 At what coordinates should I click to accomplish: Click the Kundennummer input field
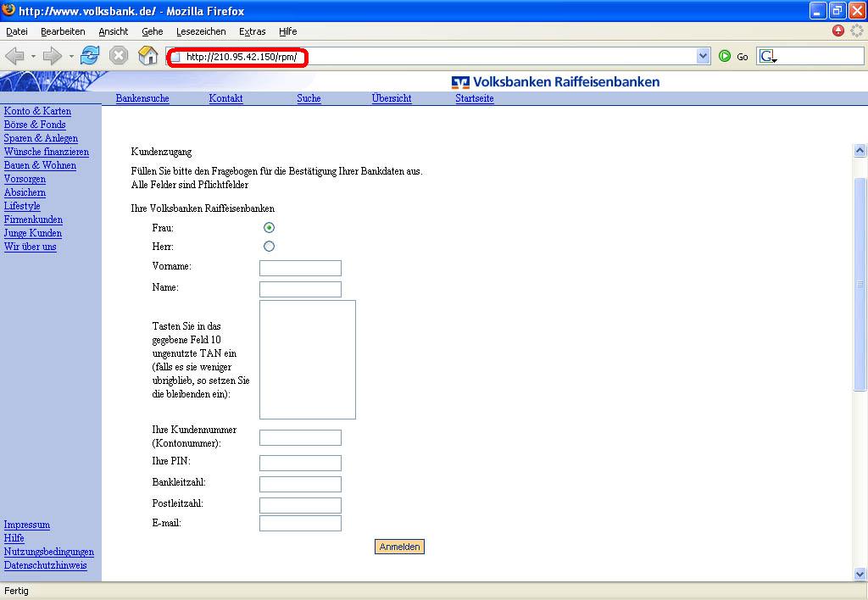[301, 437]
